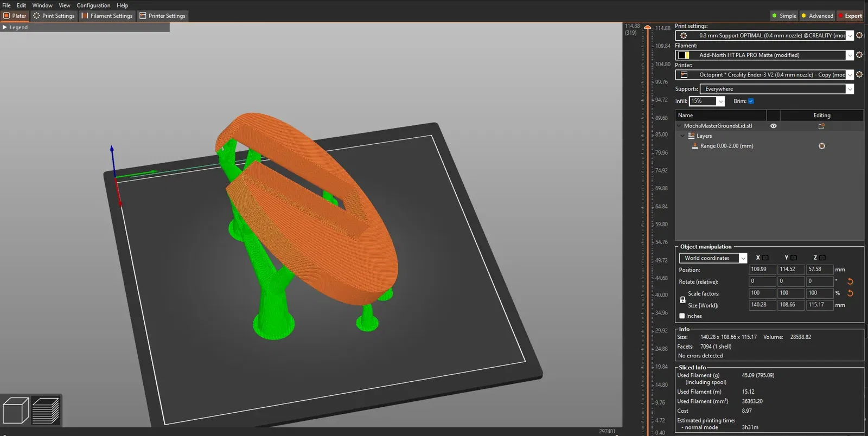Collapse the Layers tree node

click(682, 136)
